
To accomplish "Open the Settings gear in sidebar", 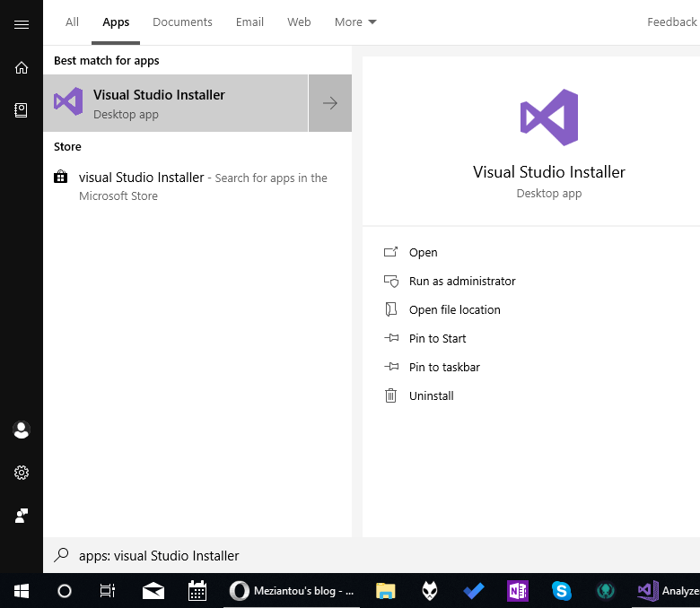I will pos(22,473).
